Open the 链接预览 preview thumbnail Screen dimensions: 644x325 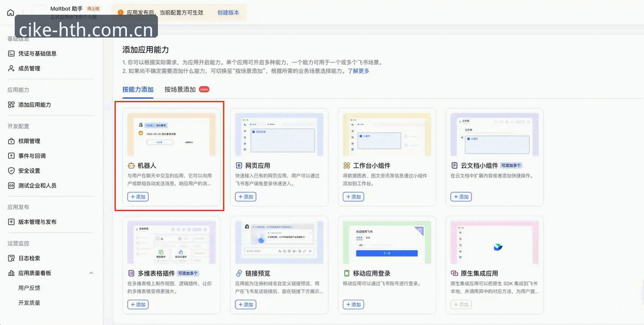point(279,242)
